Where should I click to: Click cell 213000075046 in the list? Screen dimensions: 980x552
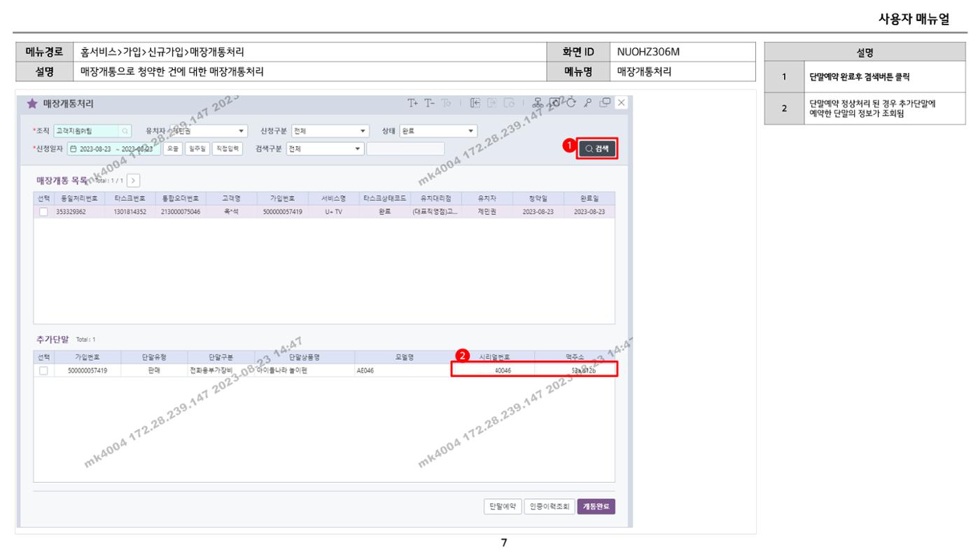181,212
